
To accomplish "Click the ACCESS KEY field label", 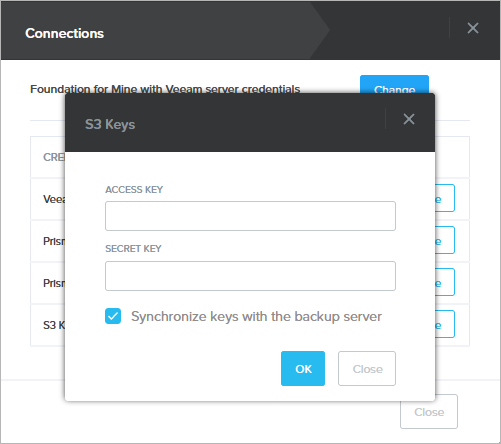I will click(x=134, y=189).
